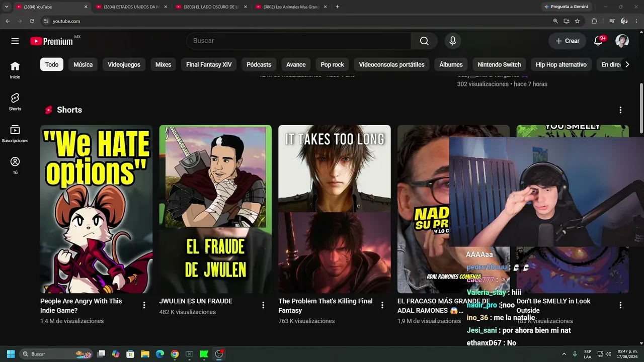Click Task View on the taskbar
Viewport: 644px width, 362px height.
[101, 354]
